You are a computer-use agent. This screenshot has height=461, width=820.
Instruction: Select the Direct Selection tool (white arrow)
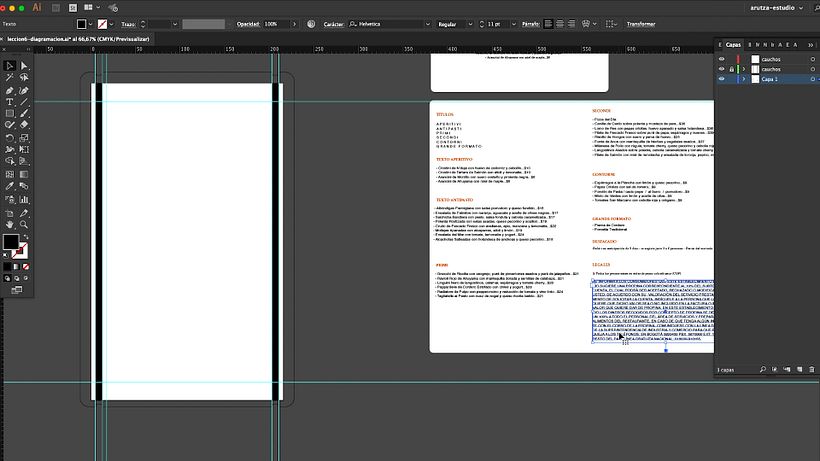[24, 66]
